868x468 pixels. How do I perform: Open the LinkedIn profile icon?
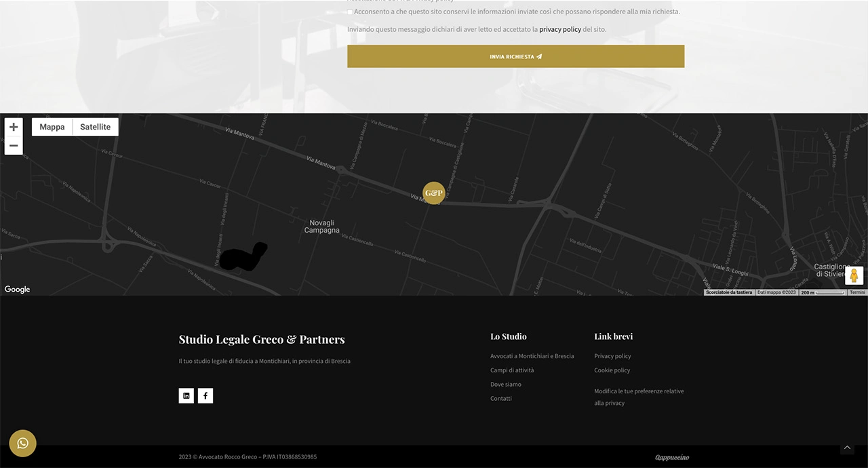(186, 395)
